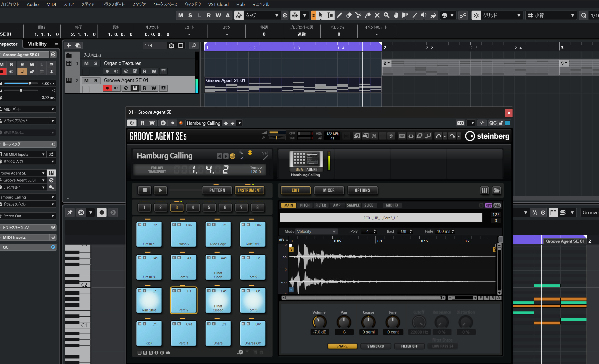The width and height of the screenshot is (599, 364).
Task: Open the Audio menu
Action: pos(33,4)
